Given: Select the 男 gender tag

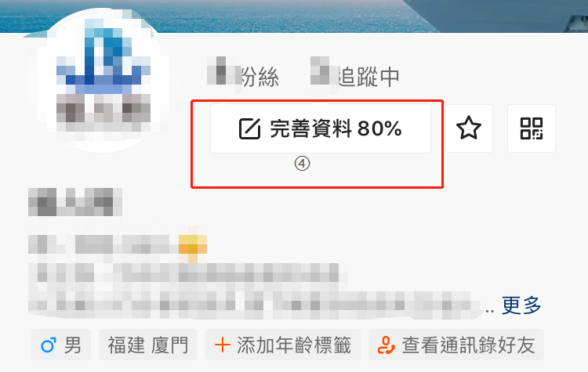Looking at the screenshot, I should 61,345.
